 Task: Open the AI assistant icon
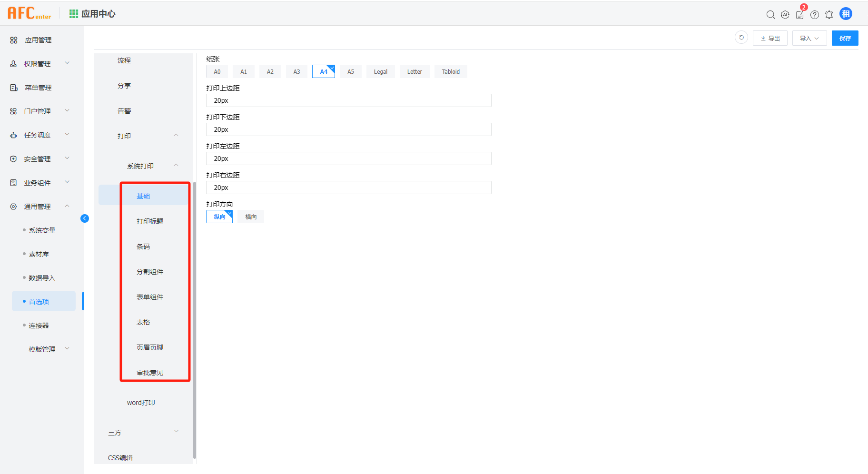785,15
